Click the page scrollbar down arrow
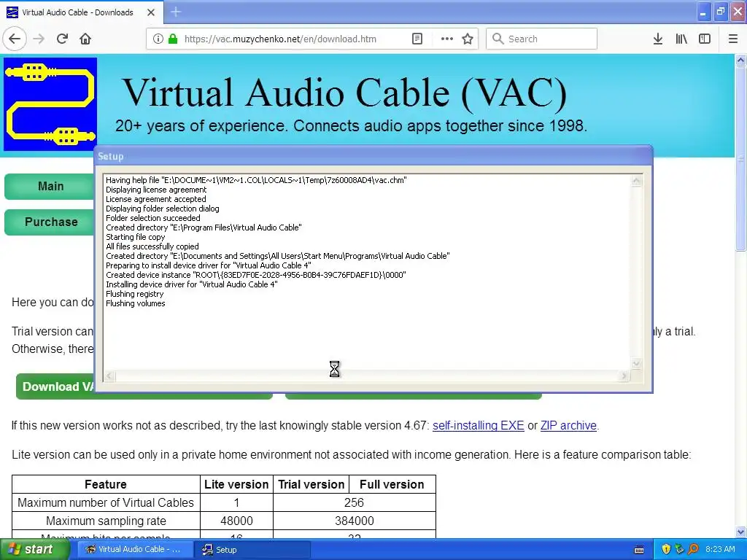747x560 pixels. click(x=740, y=532)
